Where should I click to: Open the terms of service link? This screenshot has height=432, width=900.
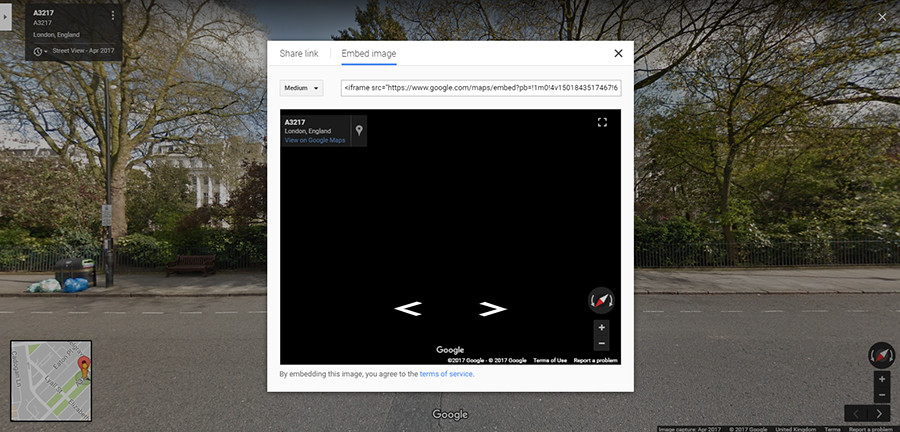(446, 374)
